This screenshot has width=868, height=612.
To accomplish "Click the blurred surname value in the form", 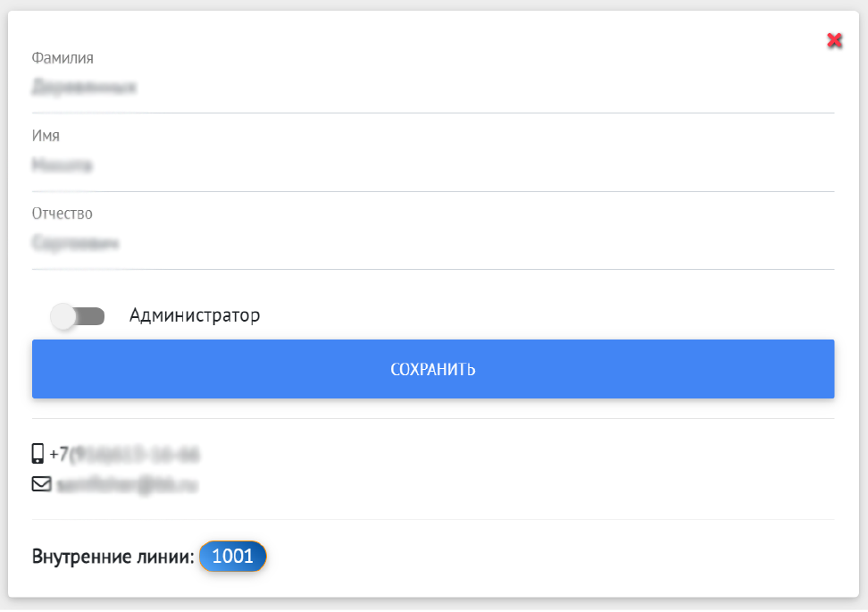I will [85, 87].
